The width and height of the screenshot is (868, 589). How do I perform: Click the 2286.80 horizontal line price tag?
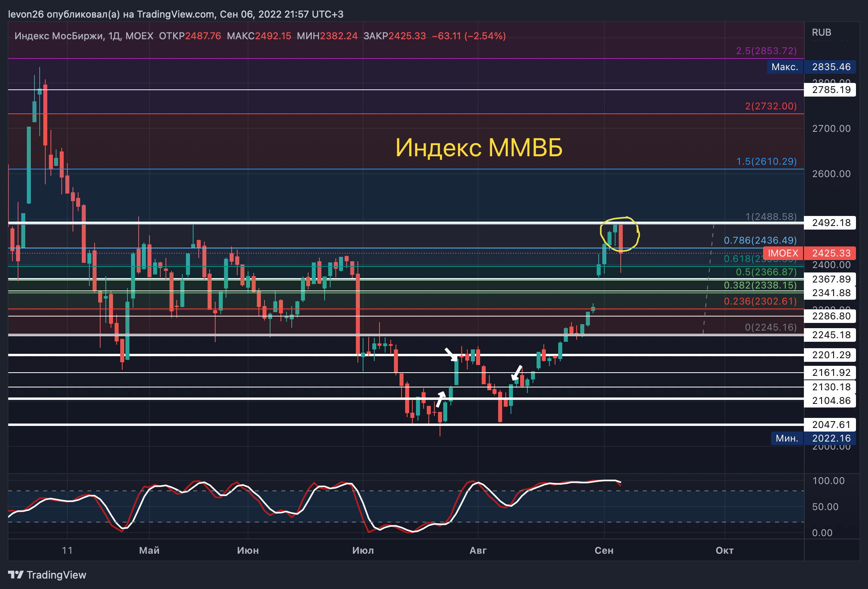[830, 316]
